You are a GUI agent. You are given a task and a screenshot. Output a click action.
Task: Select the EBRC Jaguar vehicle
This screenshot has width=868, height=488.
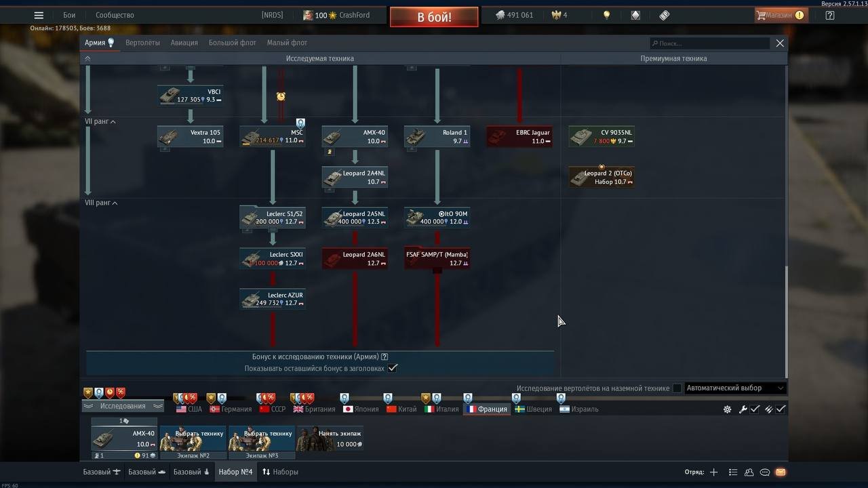click(519, 137)
